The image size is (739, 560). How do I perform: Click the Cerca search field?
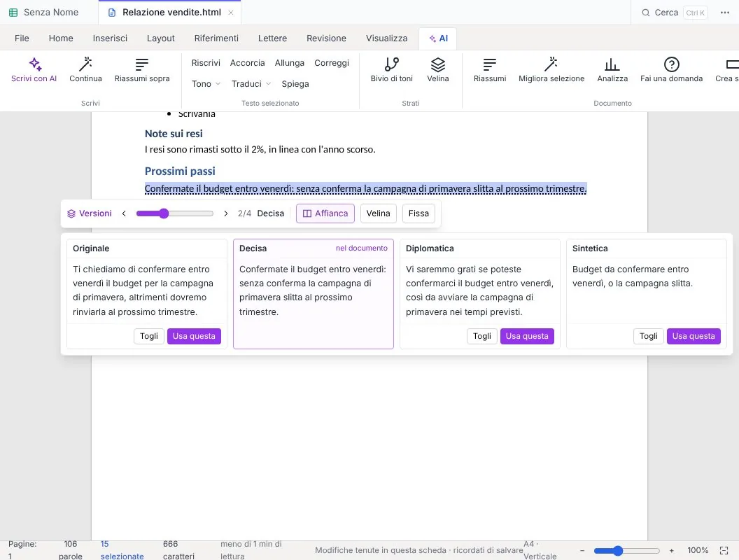[675, 13]
